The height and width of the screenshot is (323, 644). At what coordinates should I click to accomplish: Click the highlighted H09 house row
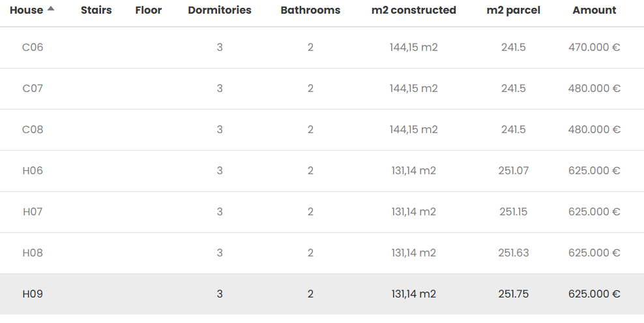[33, 294]
